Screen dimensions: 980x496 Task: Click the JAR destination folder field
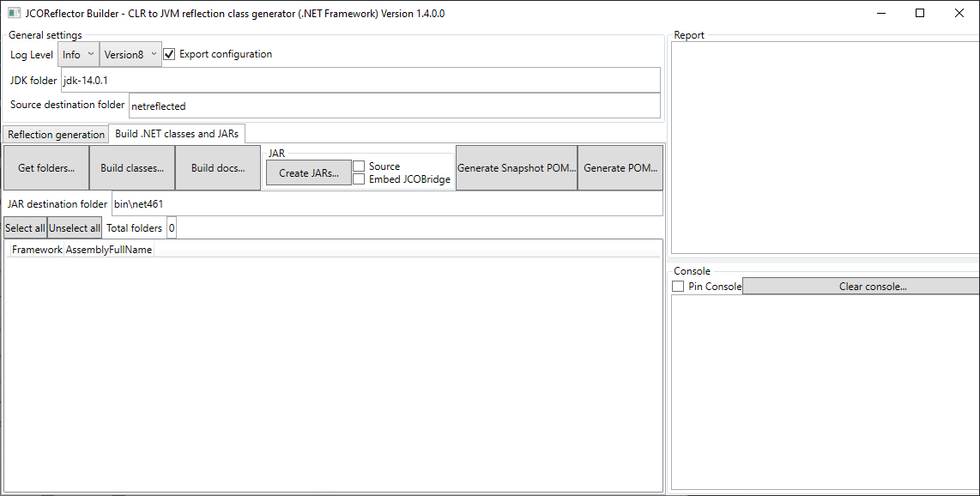387,203
